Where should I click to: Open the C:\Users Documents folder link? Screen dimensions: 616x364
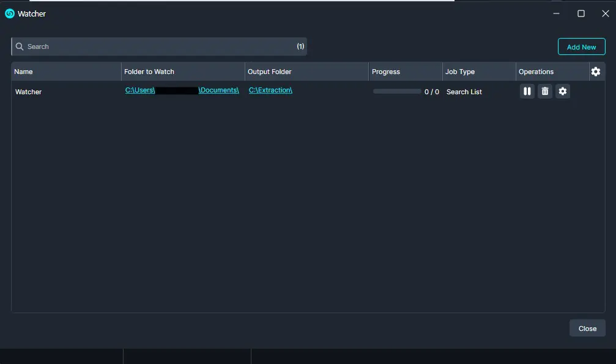pos(182,90)
